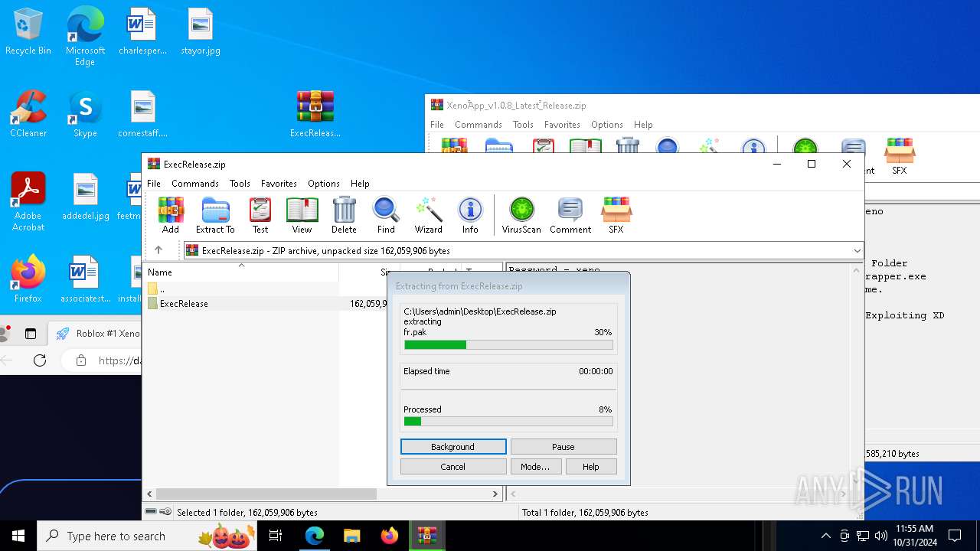Click the Edge icon in taskbar
Viewport: 980px width, 551px height.
point(315,536)
